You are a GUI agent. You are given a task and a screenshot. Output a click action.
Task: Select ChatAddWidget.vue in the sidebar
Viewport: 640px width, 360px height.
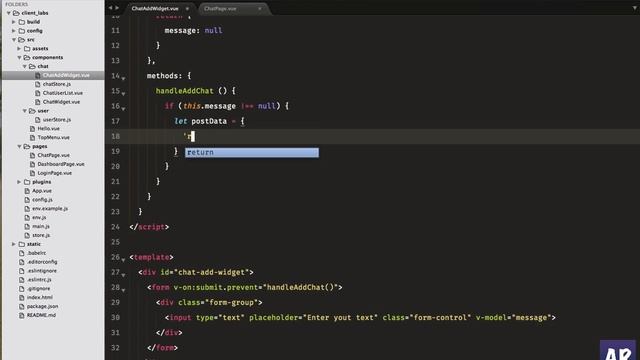point(66,76)
